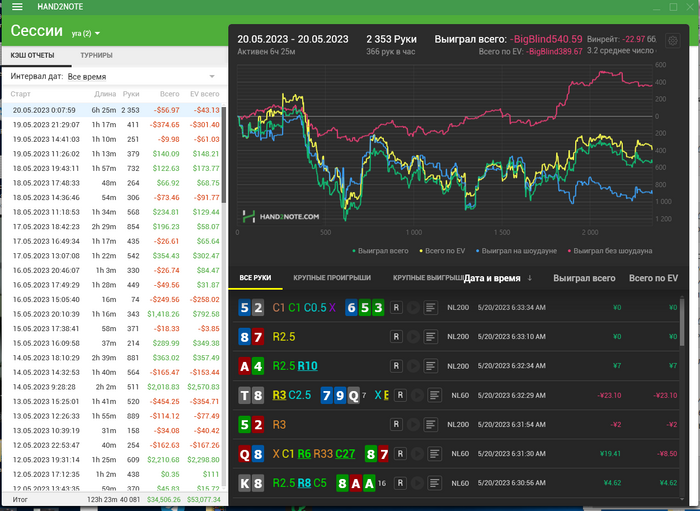Click the R replayer icon for hand 6:33:34 AM

[x=396, y=307]
